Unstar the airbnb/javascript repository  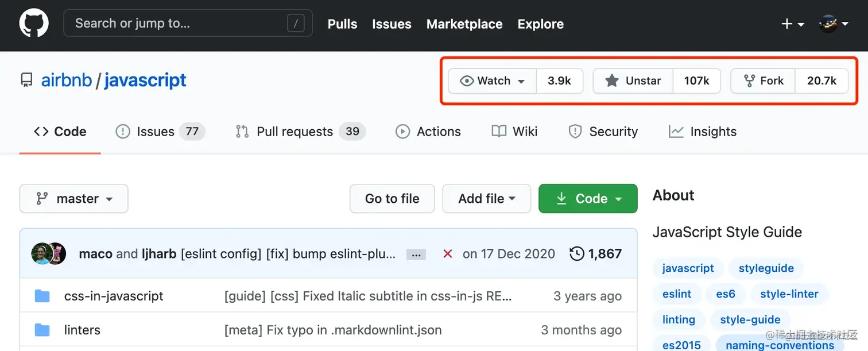click(x=633, y=81)
